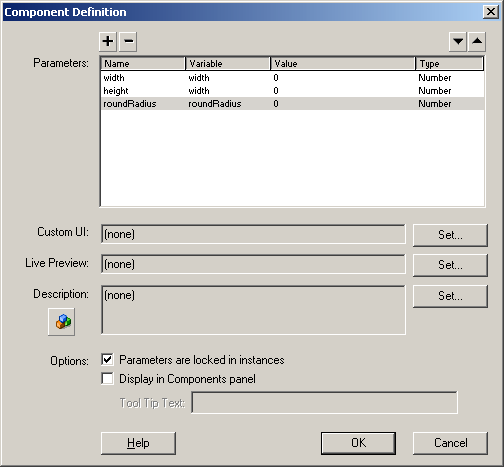This screenshot has height=467, width=504.
Task: Move parameter up with up arrow
Action: click(477, 42)
